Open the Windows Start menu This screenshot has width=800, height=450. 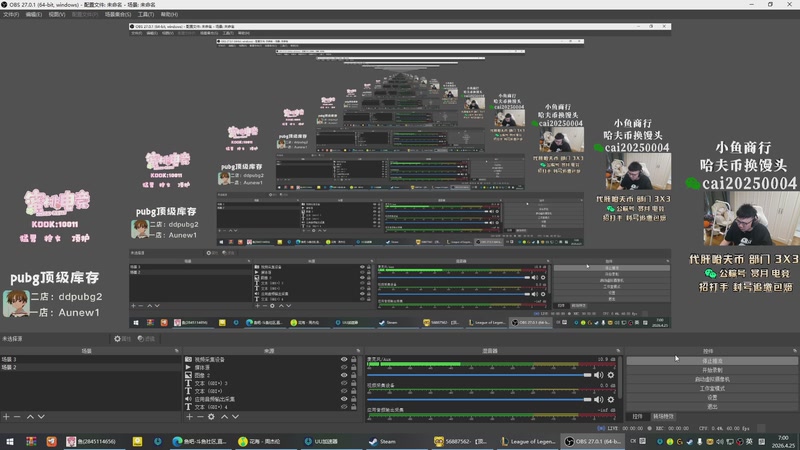tap(10, 441)
